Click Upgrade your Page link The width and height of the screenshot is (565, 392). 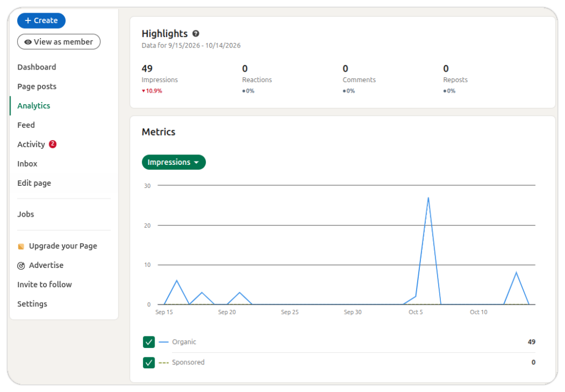tap(63, 246)
